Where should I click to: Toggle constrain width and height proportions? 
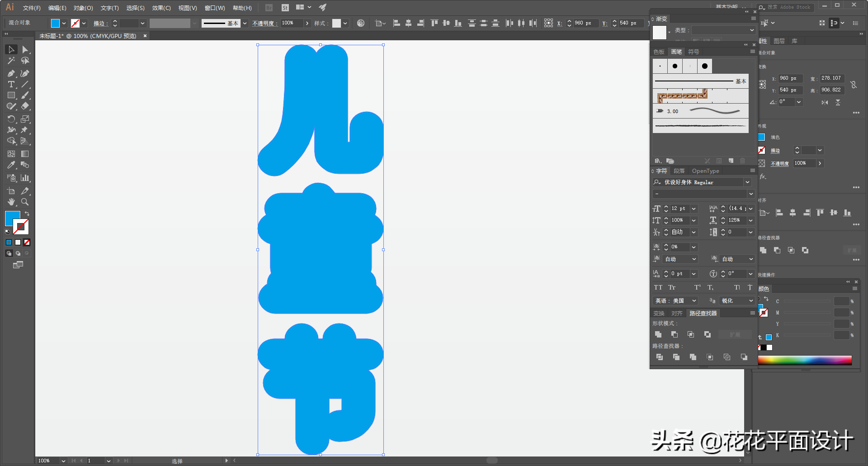pyautogui.click(x=854, y=85)
